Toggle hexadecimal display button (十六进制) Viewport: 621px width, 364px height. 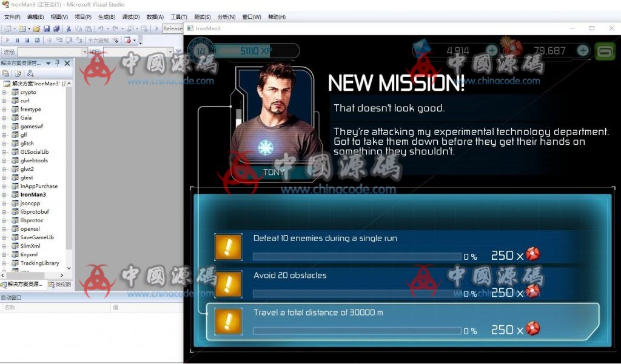[98, 41]
